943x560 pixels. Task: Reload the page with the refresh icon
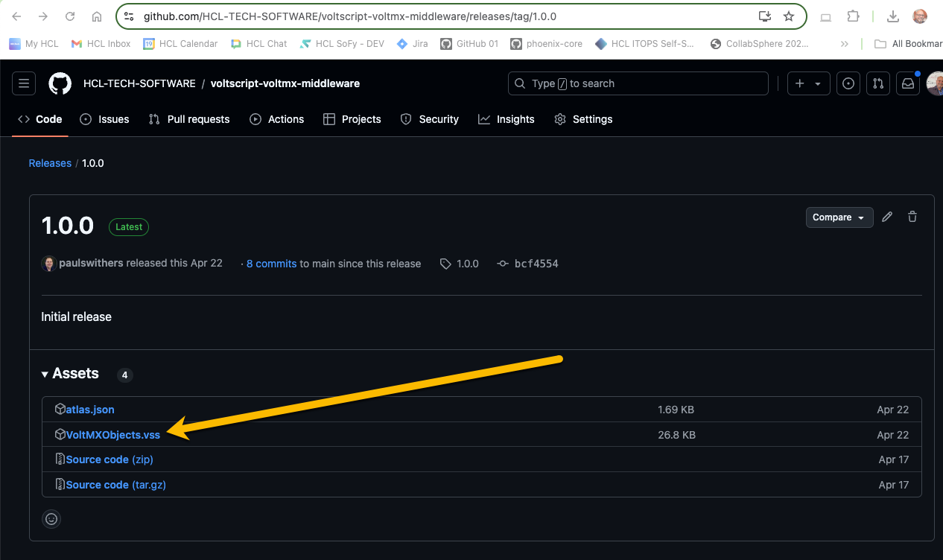[70, 16]
